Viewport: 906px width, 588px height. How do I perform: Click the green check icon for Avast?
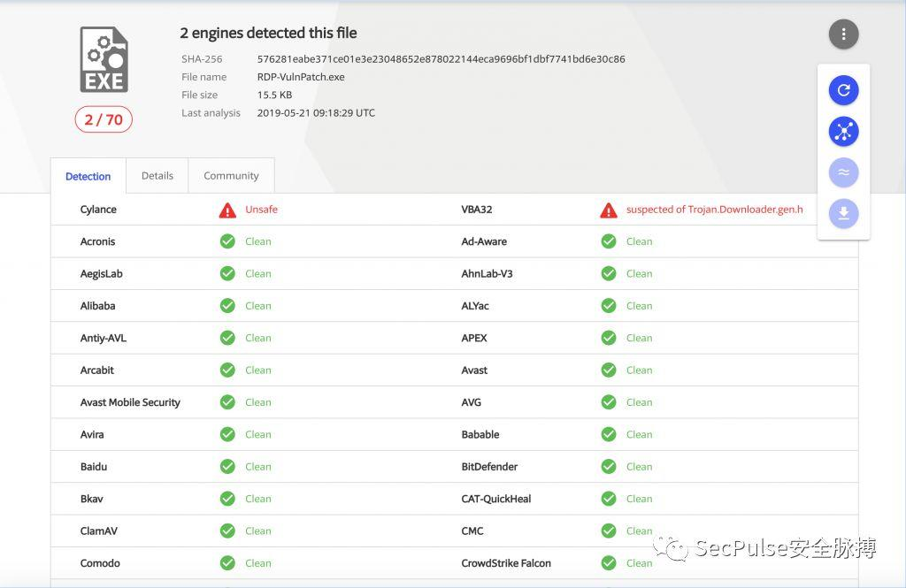pos(609,370)
